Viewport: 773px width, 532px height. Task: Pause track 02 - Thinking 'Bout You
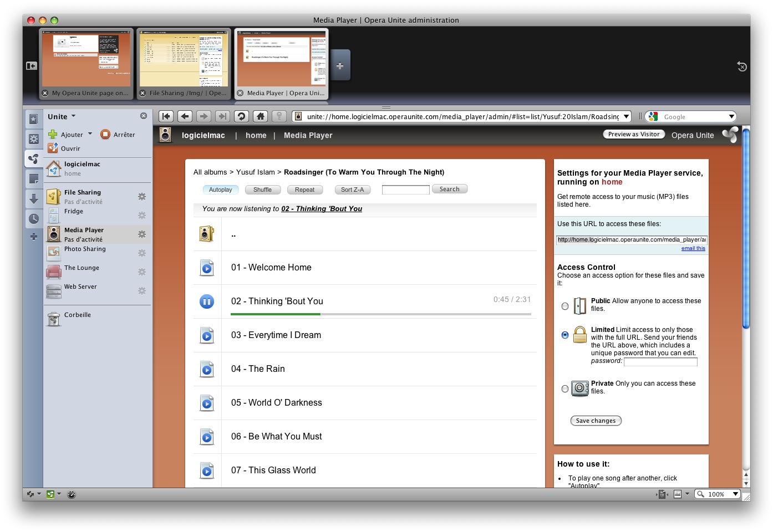pos(207,301)
